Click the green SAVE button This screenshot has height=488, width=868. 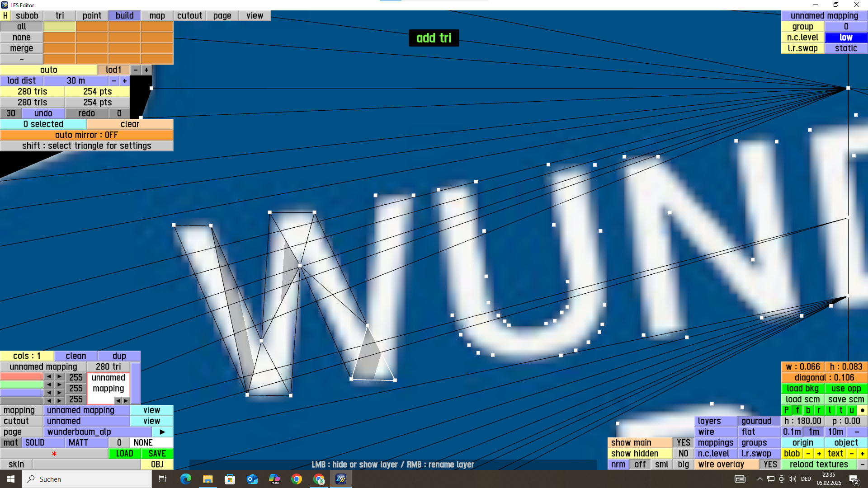click(x=157, y=454)
